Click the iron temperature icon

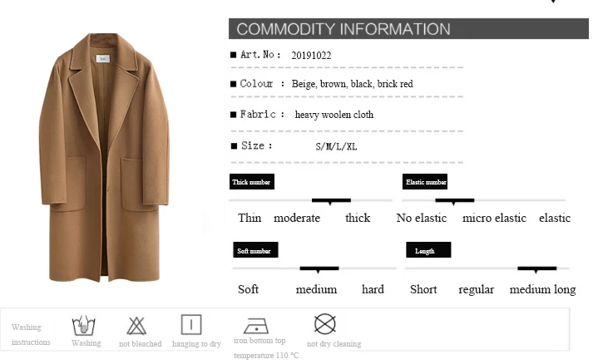[x=256, y=327]
